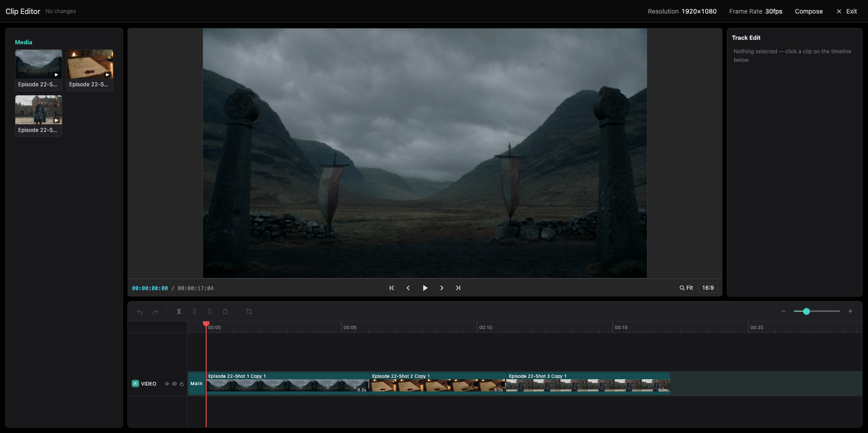Click the 5.0s duration label on Shot 2 clip
This screenshot has height=433, width=868.
click(x=499, y=390)
